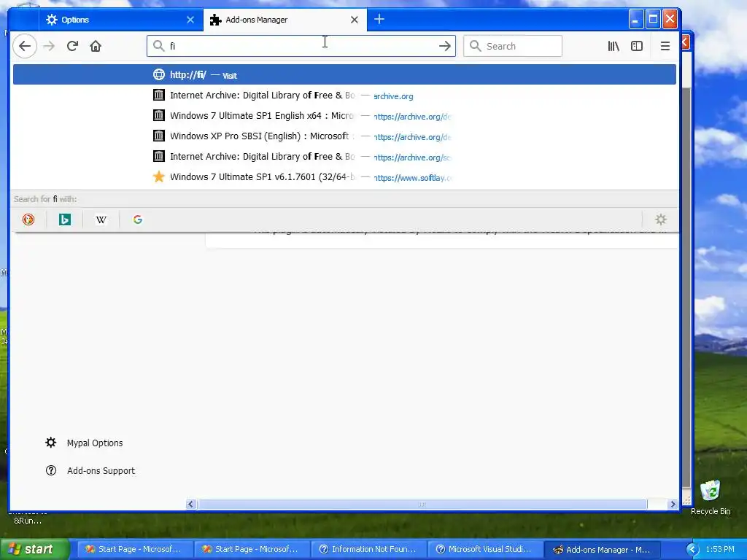Search with Wikipedia engine icon
Image resolution: width=747 pixels, height=560 pixels.
tap(101, 219)
